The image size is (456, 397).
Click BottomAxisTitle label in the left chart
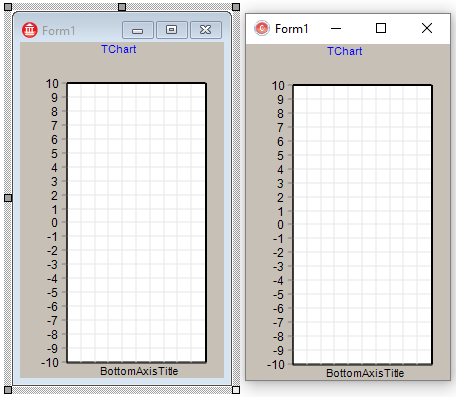pos(139,371)
